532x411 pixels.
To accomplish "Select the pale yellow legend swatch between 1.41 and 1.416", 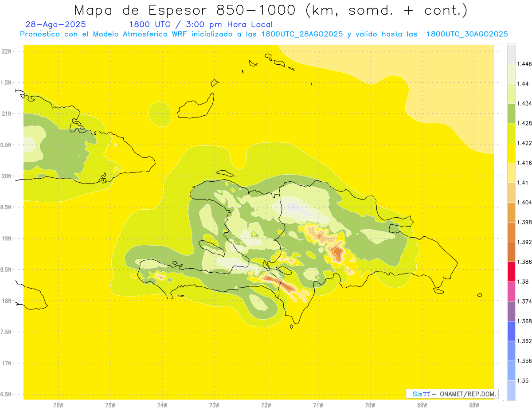I will pos(511,172).
